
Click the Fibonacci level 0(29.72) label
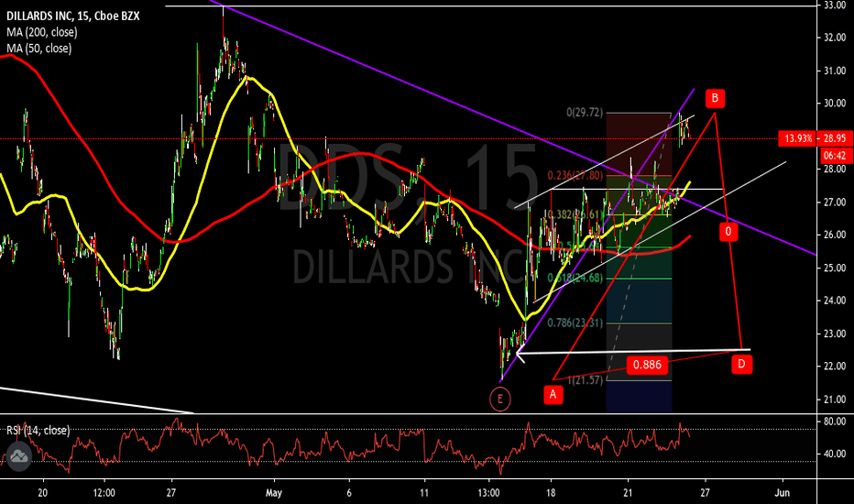[585, 113]
